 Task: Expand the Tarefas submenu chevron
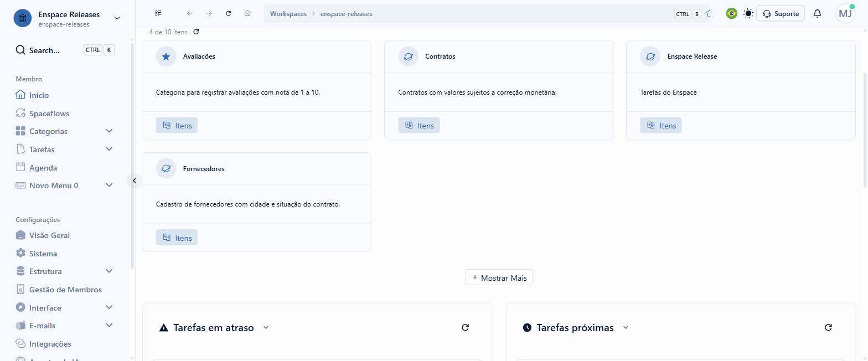(109, 149)
